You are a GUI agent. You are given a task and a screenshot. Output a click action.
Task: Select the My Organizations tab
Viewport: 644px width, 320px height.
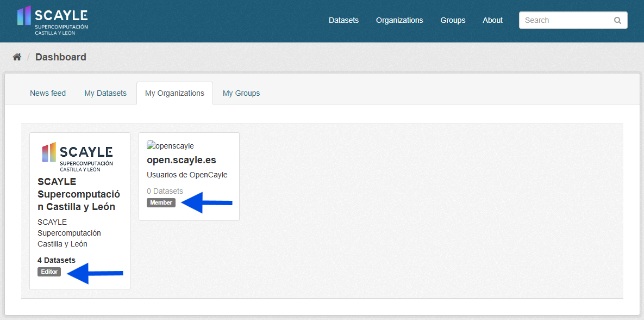click(174, 94)
